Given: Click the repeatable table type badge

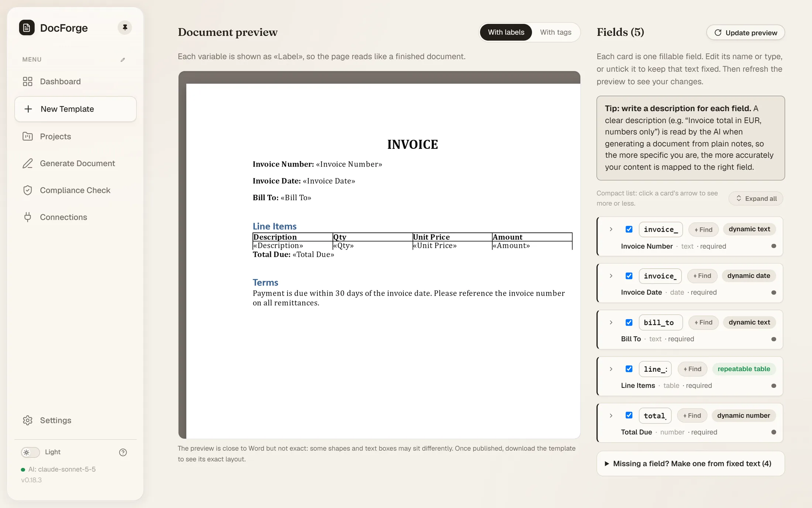Looking at the screenshot, I should pyautogui.click(x=744, y=369).
